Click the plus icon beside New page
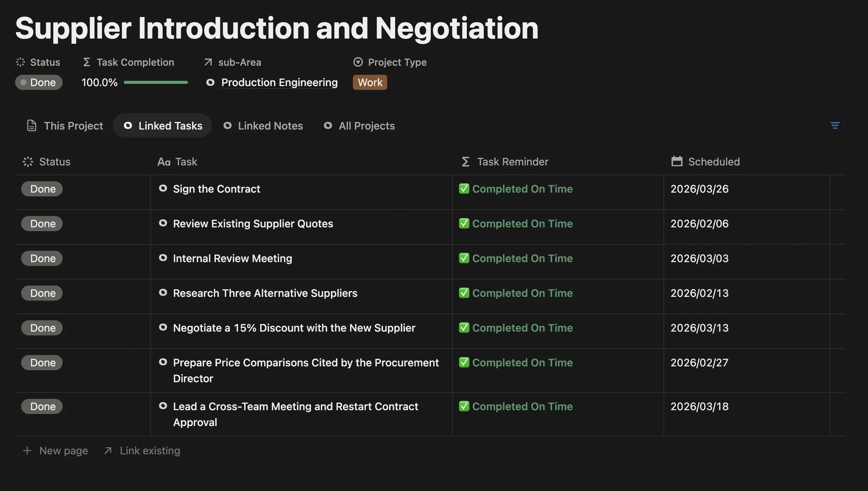Screen dimensions: 868x491 click(x=27, y=451)
